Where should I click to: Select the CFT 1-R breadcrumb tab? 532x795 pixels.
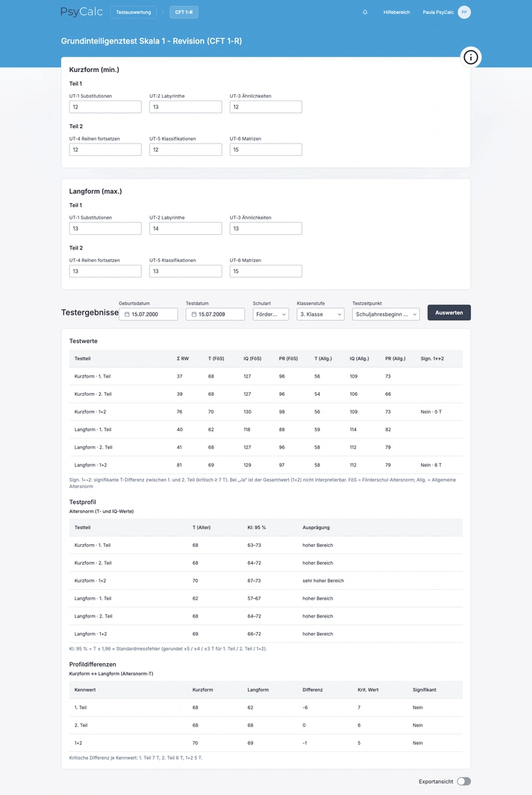point(184,12)
